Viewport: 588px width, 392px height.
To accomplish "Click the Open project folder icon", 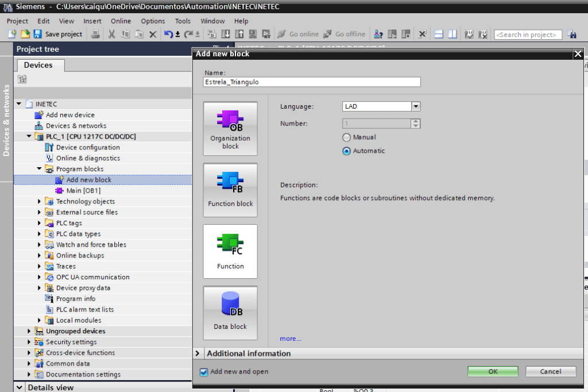I will coord(25,34).
